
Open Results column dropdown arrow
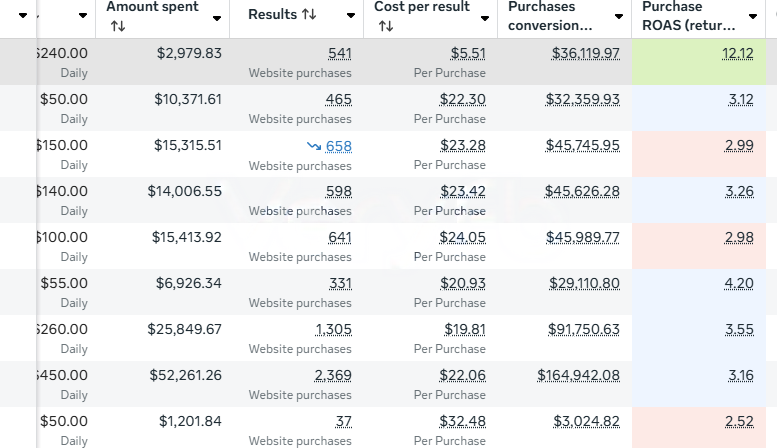point(350,16)
